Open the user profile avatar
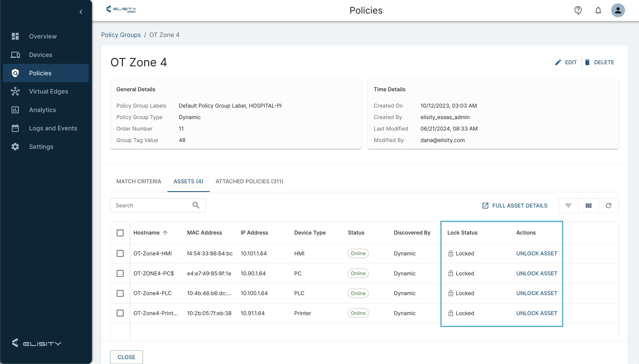Image resolution: width=639 pixels, height=364 pixels. [618, 10]
